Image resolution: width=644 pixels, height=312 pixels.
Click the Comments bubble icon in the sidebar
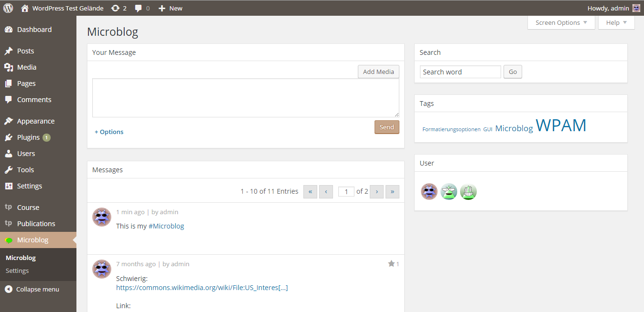pyautogui.click(x=9, y=100)
